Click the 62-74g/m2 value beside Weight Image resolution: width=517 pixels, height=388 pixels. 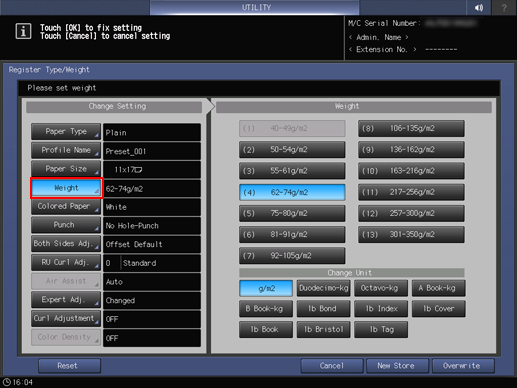(152, 188)
